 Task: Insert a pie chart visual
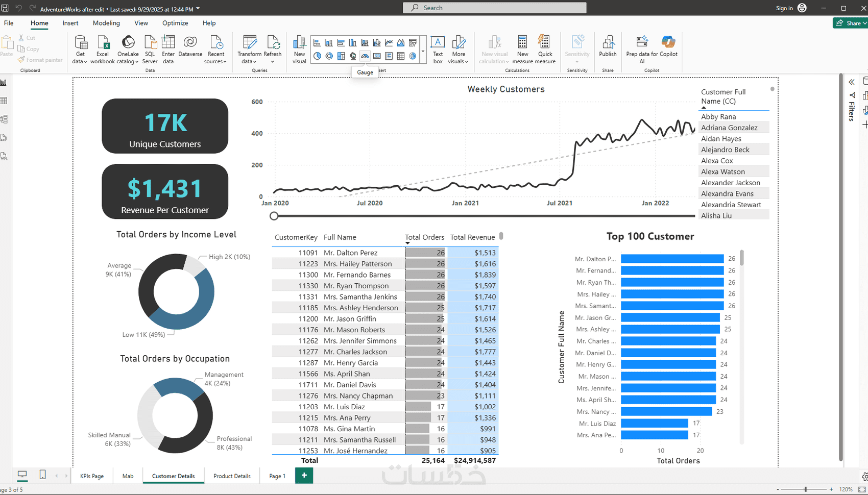317,56
